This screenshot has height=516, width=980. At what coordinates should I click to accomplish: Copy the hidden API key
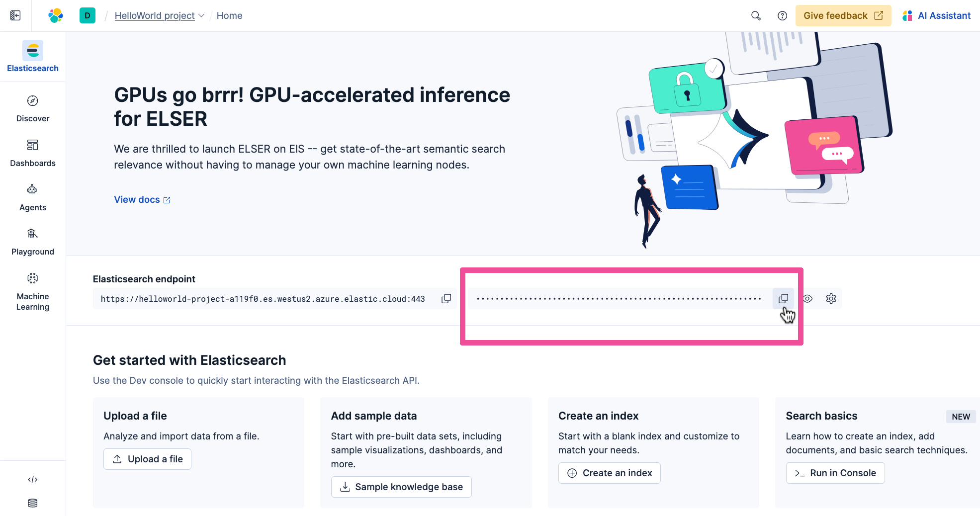pos(783,298)
